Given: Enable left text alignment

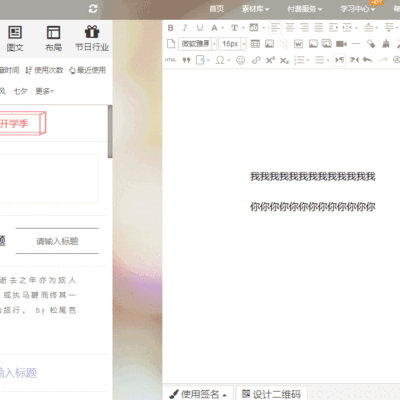Looking at the screenshot, I should tap(275, 28).
